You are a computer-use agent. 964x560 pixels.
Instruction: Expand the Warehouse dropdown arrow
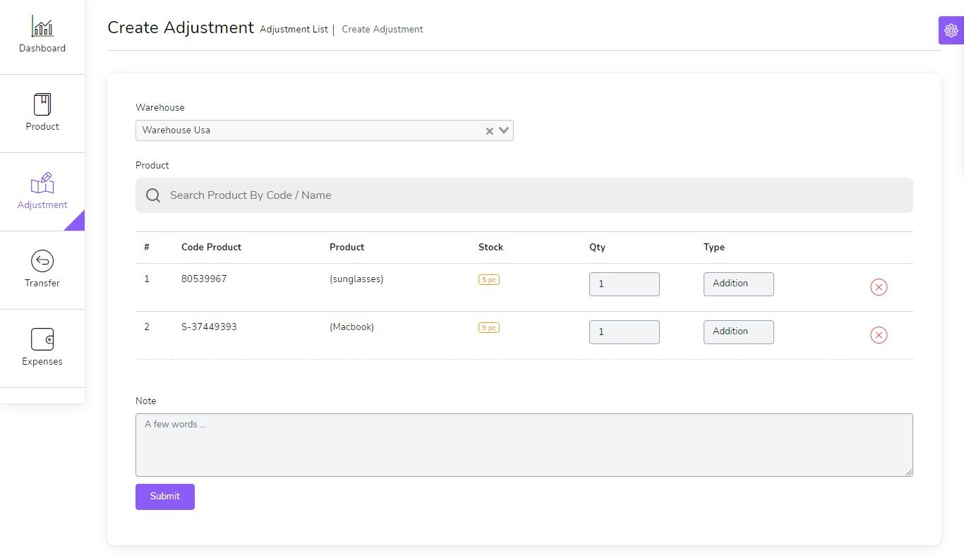(504, 130)
